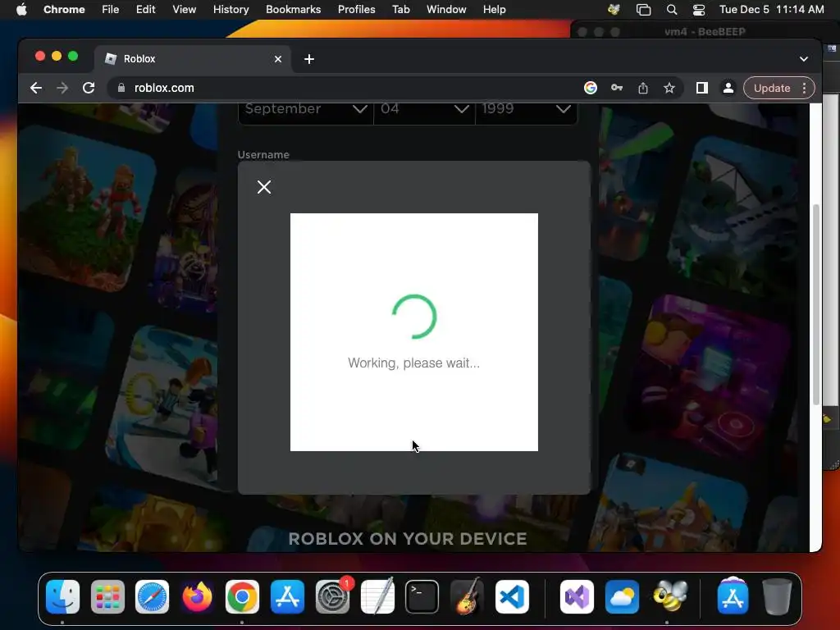Open the Downloads App Store folder icon in Dock

pos(733,596)
